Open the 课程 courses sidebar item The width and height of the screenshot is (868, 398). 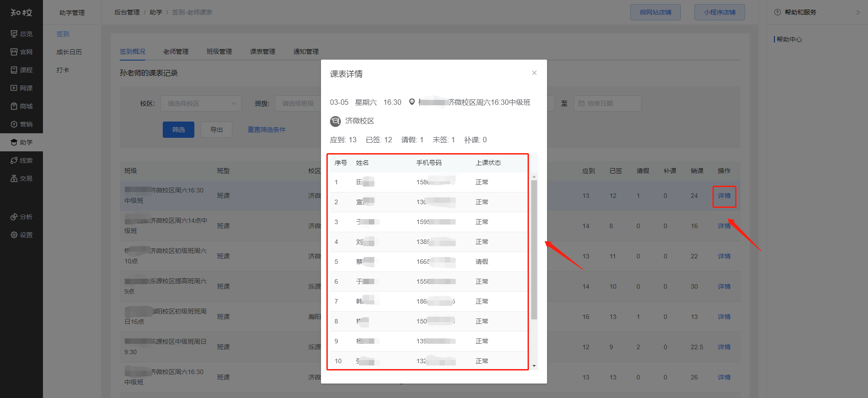21,70
